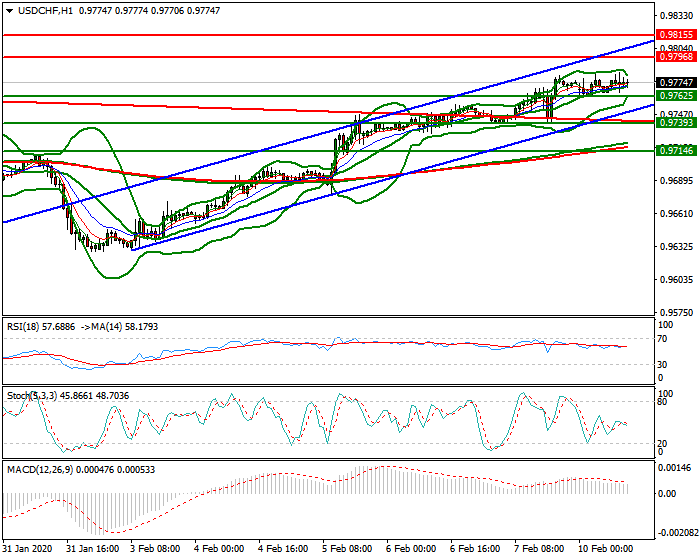Click the 0.96895 price scale value

tap(677, 180)
